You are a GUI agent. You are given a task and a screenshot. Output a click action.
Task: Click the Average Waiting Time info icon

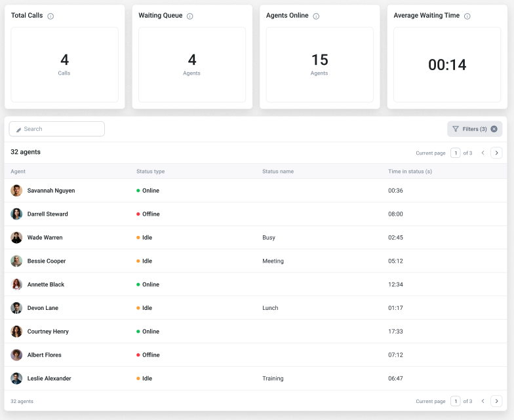click(x=467, y=16)
